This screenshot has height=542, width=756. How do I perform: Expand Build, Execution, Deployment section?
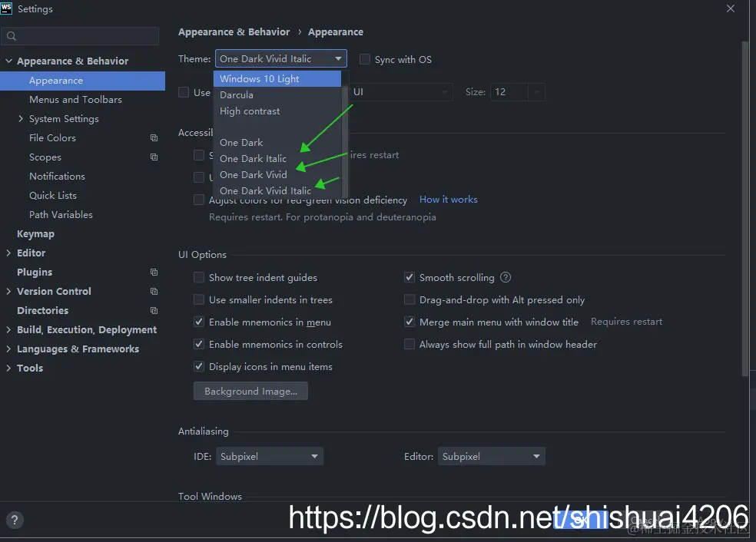point(8,329)
